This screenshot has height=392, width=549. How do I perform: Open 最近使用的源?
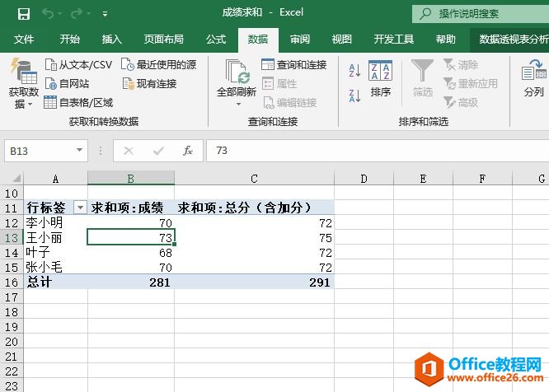click(158, 65)
